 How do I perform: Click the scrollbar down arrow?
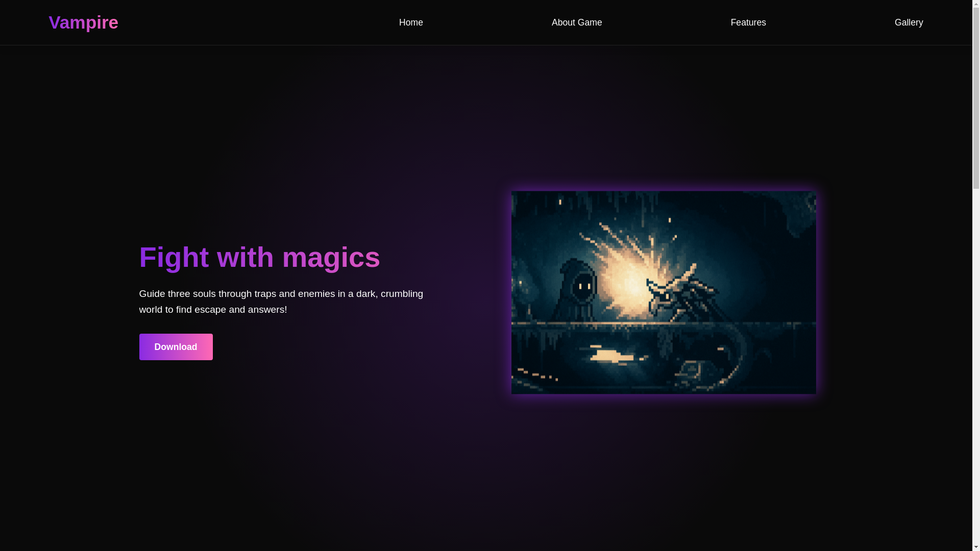[976, 547]
